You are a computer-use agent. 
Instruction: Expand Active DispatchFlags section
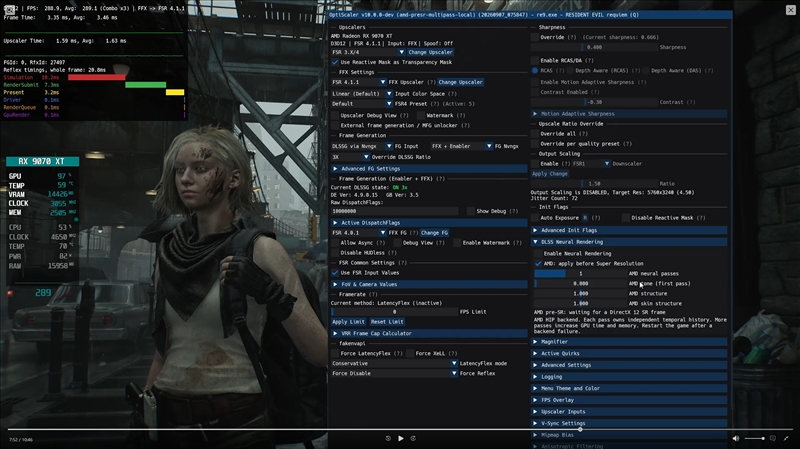click(x=429, y=223)
